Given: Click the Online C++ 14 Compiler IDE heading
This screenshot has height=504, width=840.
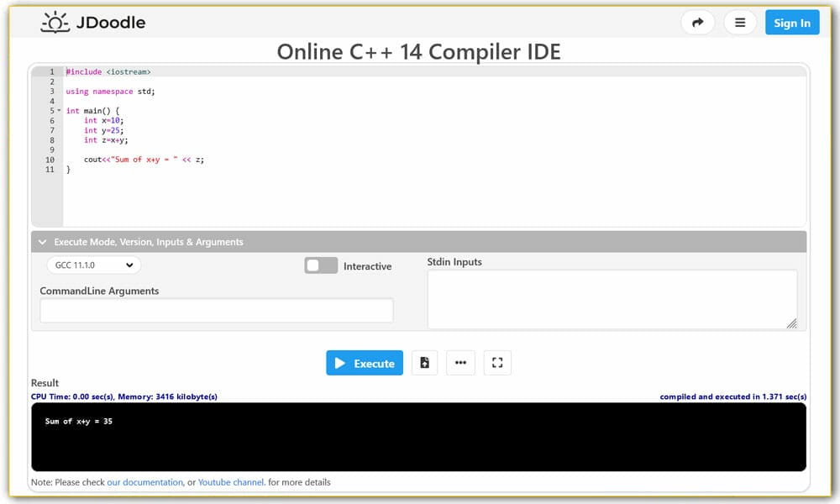Looking at the screenshot, I should coord(419,51).
